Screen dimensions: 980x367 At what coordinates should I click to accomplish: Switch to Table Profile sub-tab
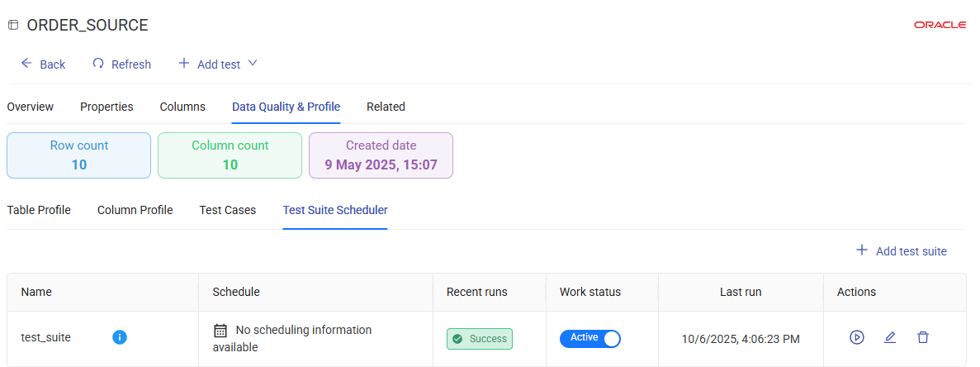tap(39, 210)
